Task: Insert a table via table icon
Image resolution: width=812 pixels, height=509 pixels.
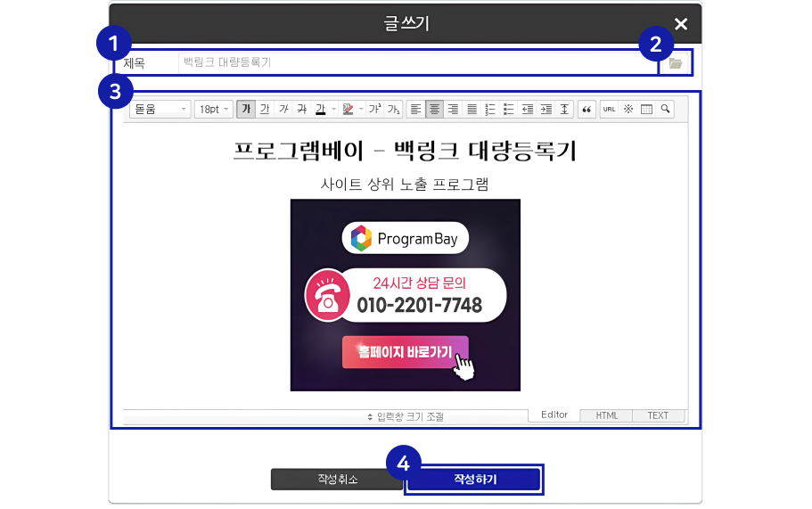Action: 647,109
